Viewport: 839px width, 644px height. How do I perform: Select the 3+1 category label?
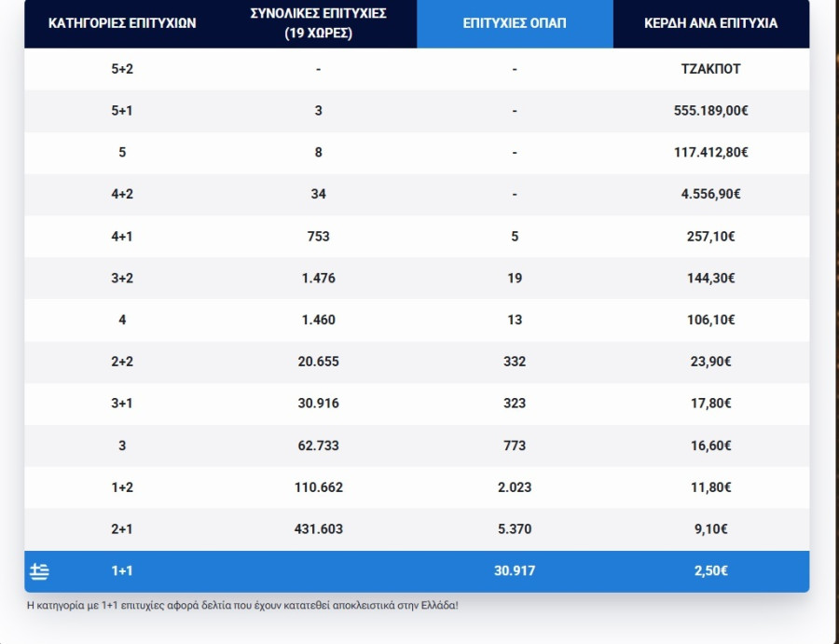point(122,404)
